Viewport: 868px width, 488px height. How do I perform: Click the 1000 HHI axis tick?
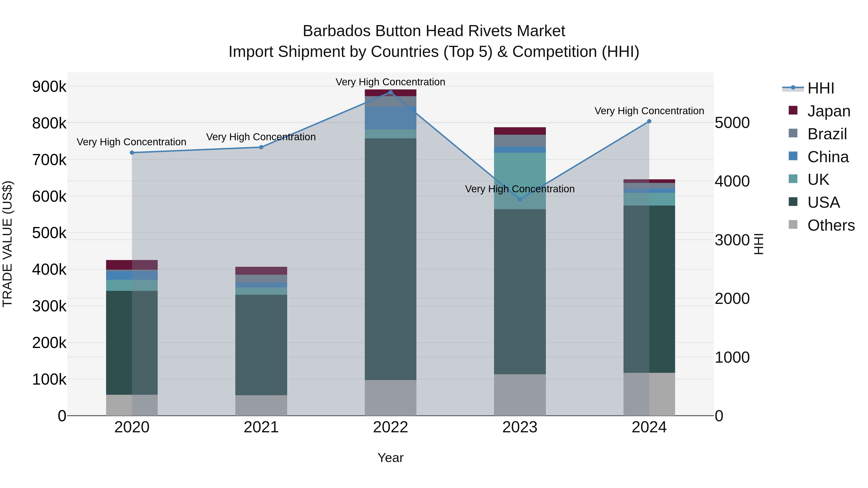tap(732, 357)
